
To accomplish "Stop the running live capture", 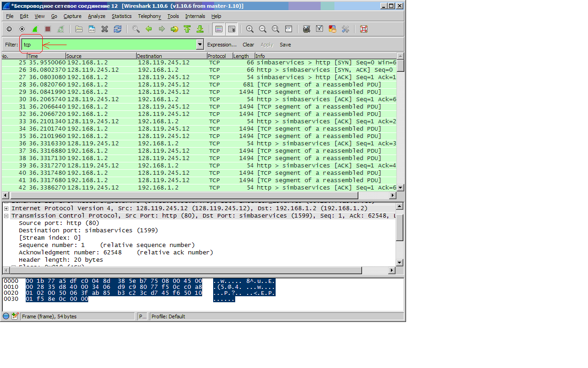I will click(x=47, y=29).
